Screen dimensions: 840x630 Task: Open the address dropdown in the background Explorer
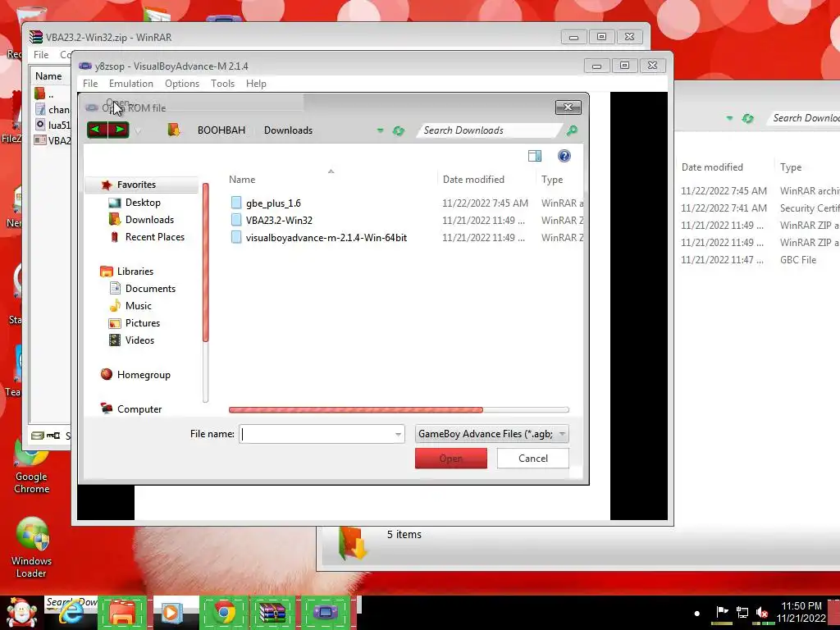729,118
